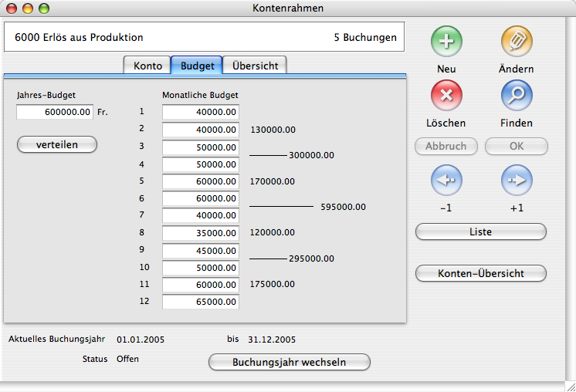
Task: Click the green window zoom button
Action: [x=43, y=9]
